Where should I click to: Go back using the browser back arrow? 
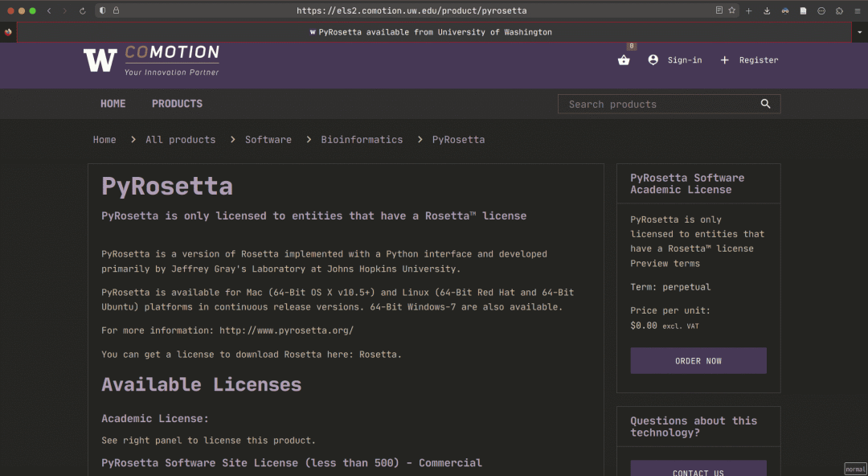[x=49, y=10]
